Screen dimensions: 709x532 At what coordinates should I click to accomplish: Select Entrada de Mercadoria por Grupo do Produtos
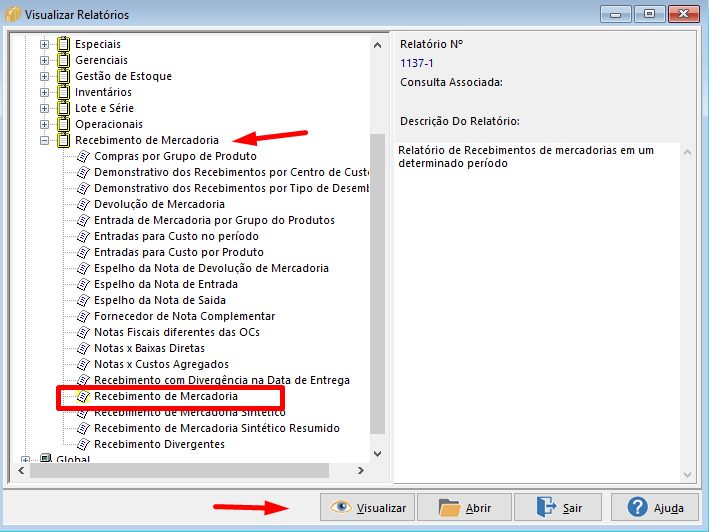coord(214,220)
